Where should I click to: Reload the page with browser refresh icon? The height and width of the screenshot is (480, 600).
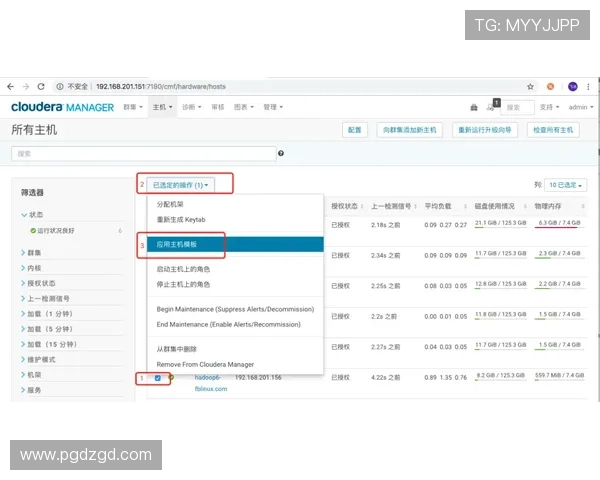click(x=45, y=86)
